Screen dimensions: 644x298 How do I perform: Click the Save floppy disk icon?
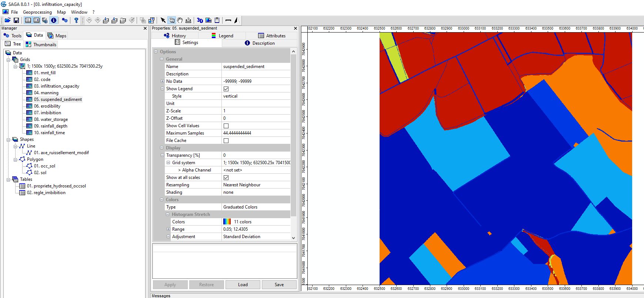tap(16, 20)
